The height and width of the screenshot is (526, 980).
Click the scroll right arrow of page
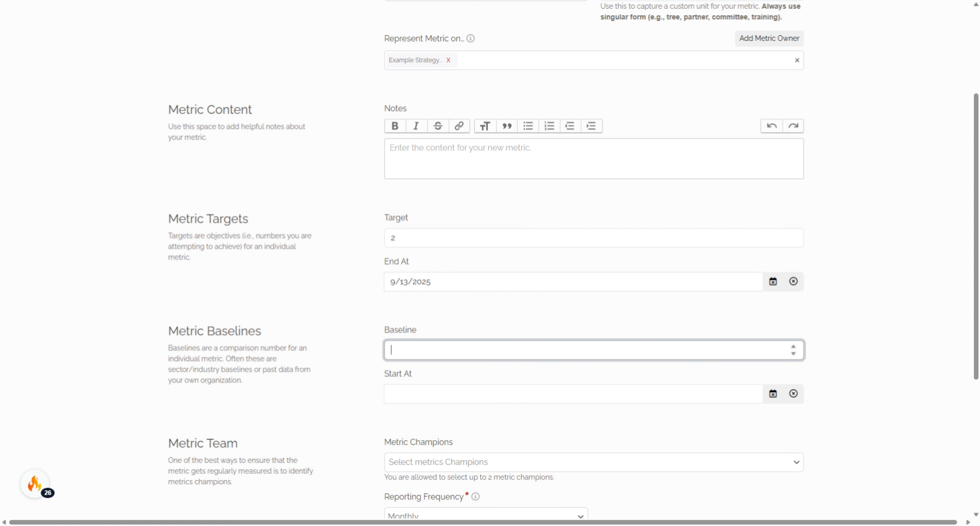point(968,522)
